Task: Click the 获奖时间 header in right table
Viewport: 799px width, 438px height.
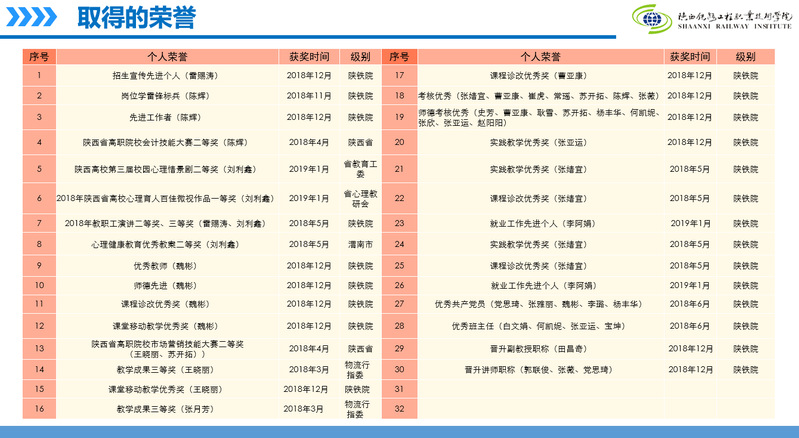Action: pyautogui.click(x=690, y=57)
